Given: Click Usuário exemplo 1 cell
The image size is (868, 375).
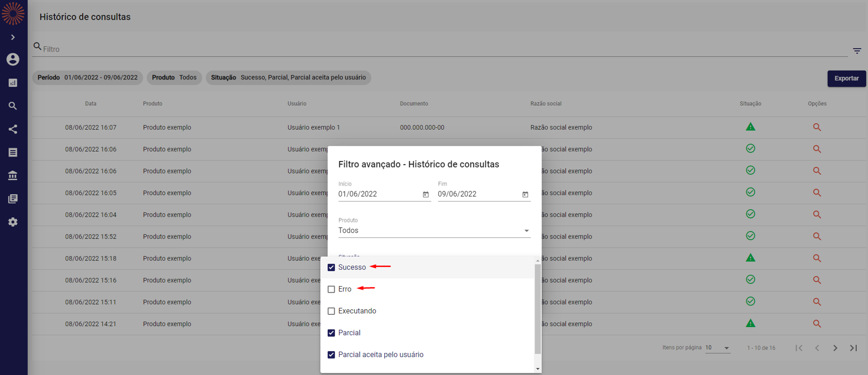Looking at the screenshot, I should click(314, 127).
